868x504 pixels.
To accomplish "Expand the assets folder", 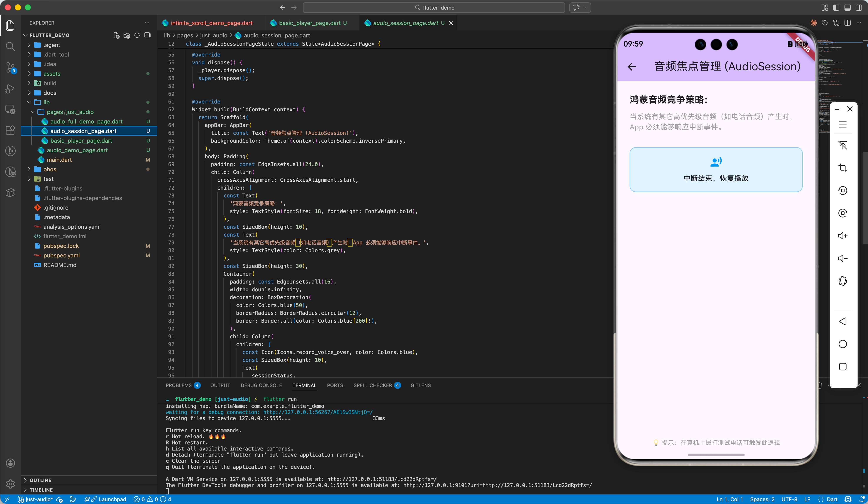I will [x=52, y=74].
